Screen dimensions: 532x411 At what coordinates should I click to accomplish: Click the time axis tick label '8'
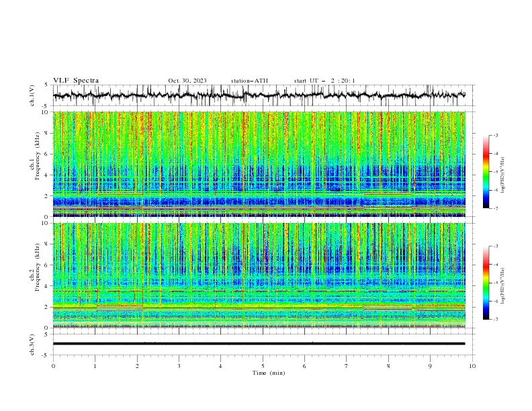pos(388,366)
